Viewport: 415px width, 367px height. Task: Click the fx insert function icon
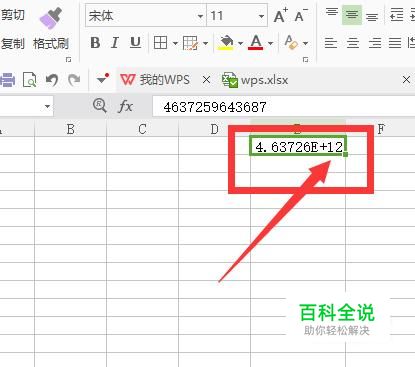pyautogui.click(x=125, y=106)
